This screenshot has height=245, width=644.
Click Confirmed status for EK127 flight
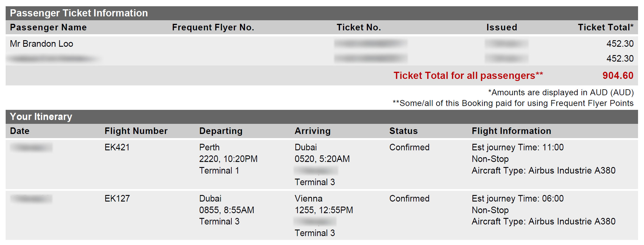coord(409,199)
